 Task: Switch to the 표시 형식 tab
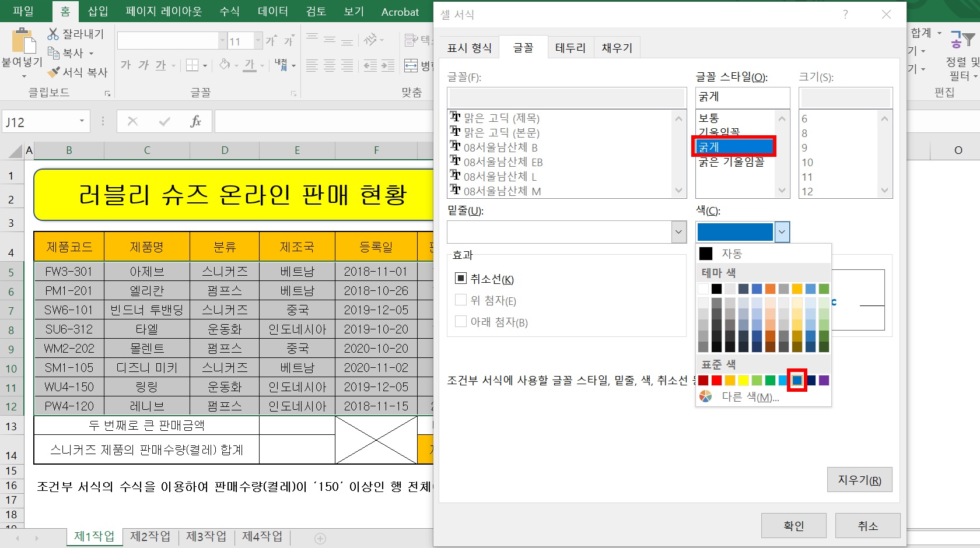coord(470,48)
